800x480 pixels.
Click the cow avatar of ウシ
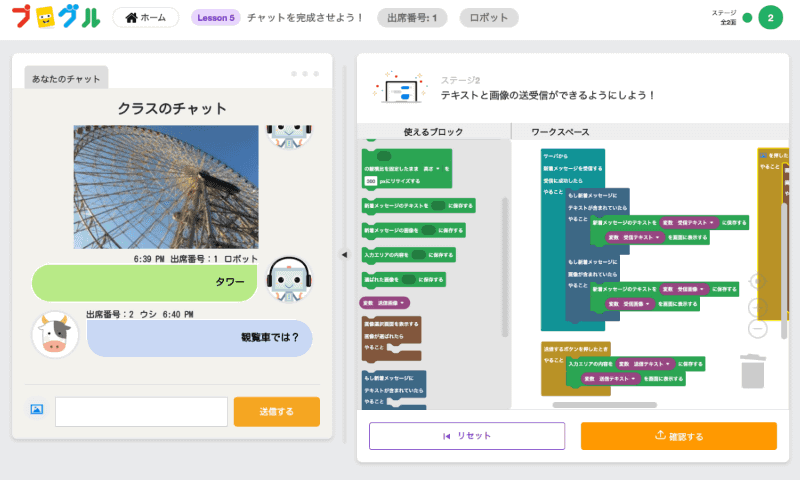click(x=55, y=335)
